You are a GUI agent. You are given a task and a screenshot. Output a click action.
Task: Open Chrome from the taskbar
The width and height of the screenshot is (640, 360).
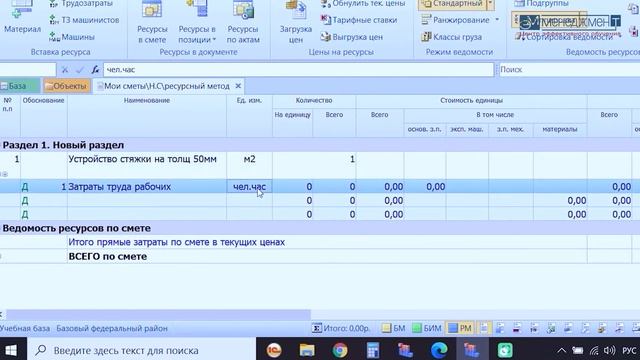[x=340, y=350]
